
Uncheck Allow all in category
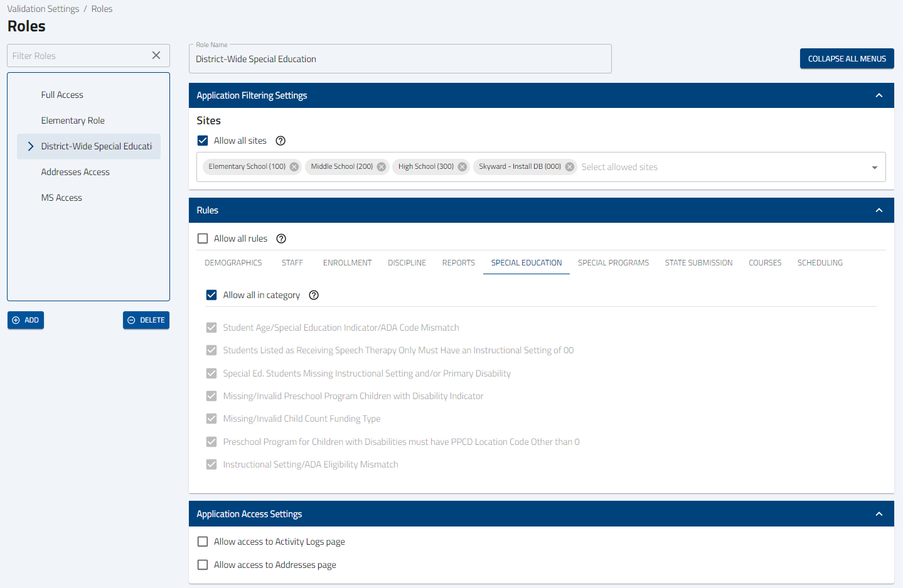(211, 295)
